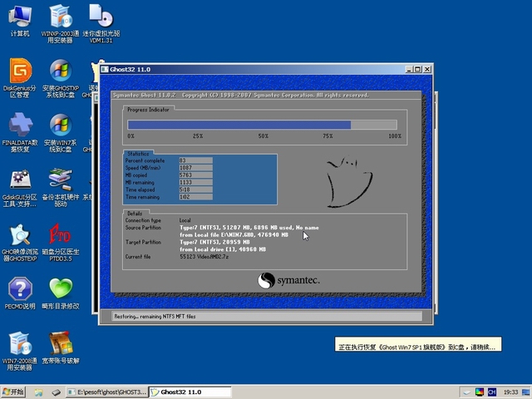Click 'from Local drive [1], 40960 MB' line
This screenshot has height=399, width=532.
pos(223,249)
